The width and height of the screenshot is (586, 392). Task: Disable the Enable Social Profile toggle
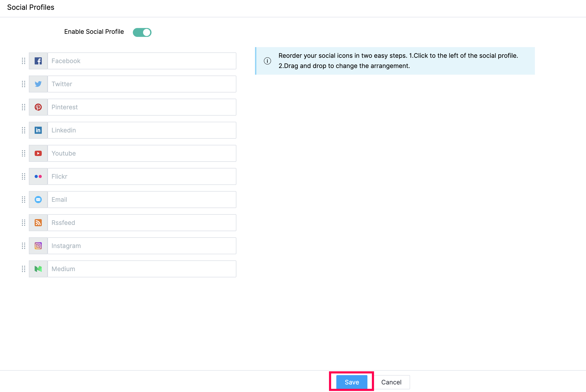pyautogui.click(x=142, y=32)
